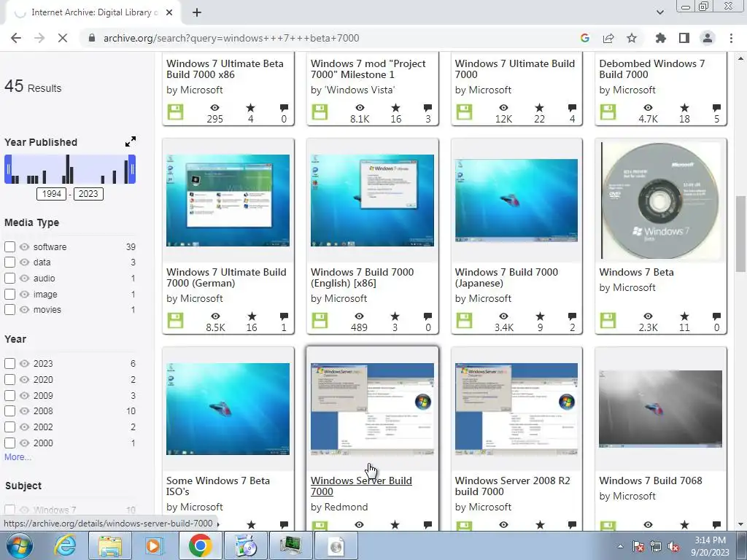Viewport: 747px width, 560px height.
Task: Click More... under Year filters
Action: pyautogui.click(x=18, y=456)
